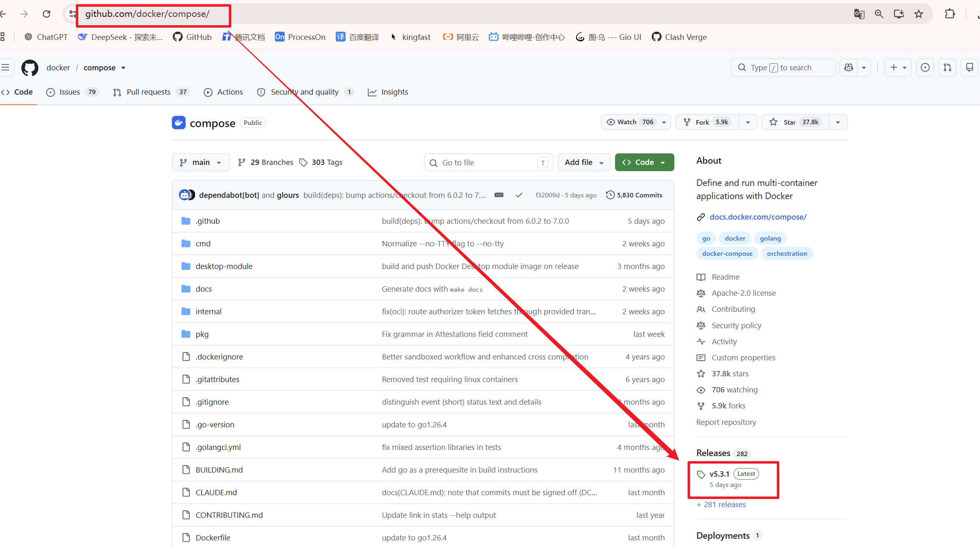Screen dimensions: 980x547
Task: Open the browser extensions puzzle icon
Action: (950, 14)
